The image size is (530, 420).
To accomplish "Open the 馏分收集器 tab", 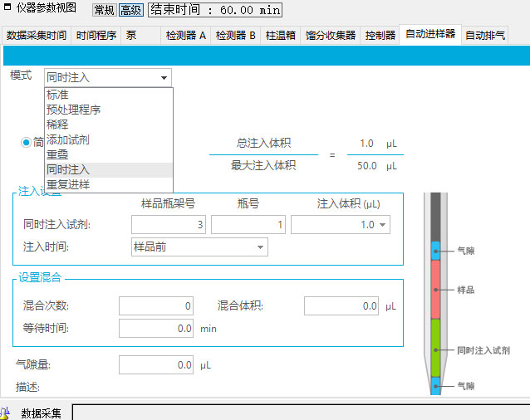I will [331, 36].
